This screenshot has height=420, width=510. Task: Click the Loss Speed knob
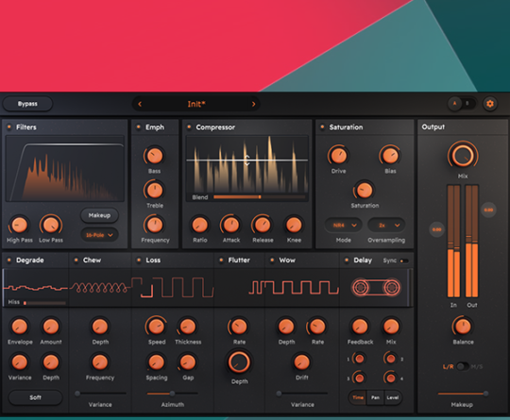coord(156,326)
